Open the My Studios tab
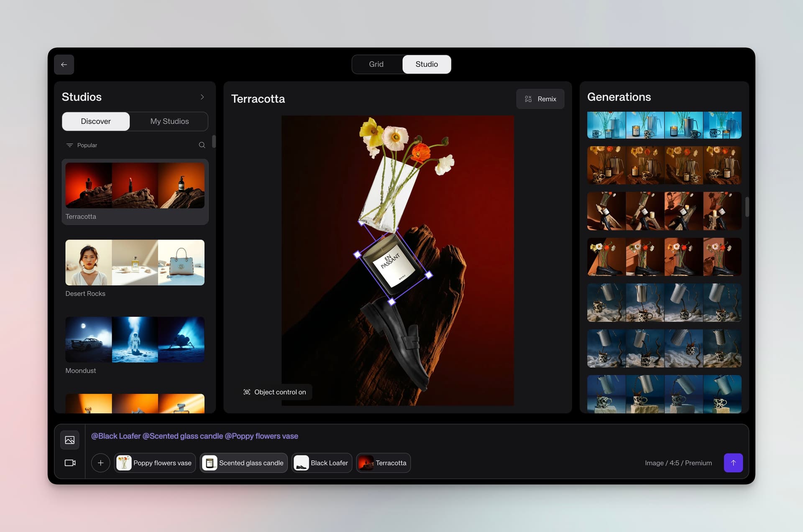803x532 pixels. [x=169, y=121]
